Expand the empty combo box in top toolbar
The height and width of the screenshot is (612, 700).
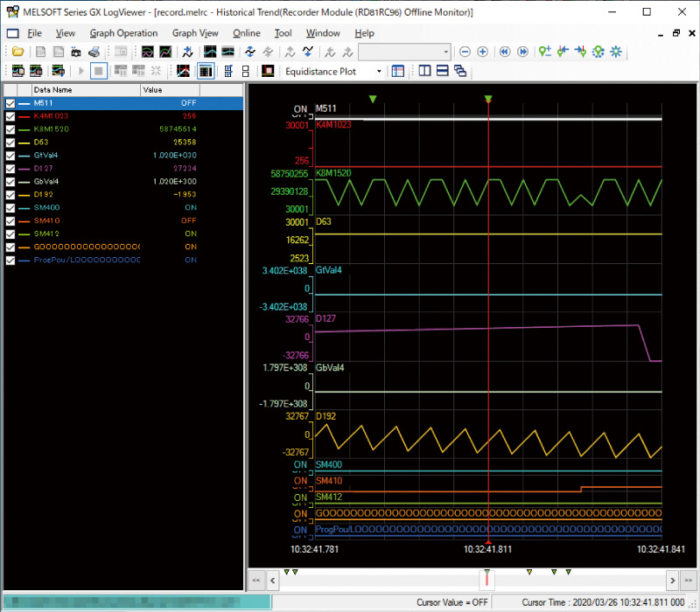pyautogui.click(x=445, y=52)
